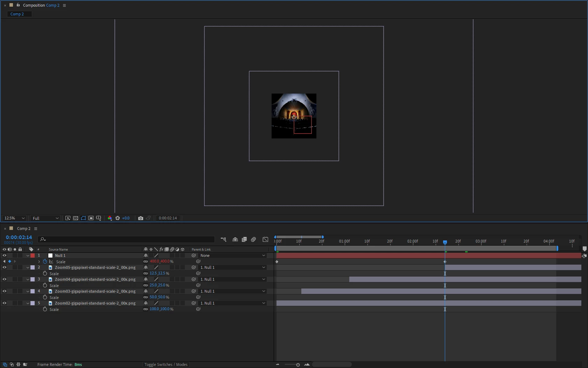Click Toggle Switches / Modes button
The width and height of the screenshot is (588, 368).
[166, 364]
